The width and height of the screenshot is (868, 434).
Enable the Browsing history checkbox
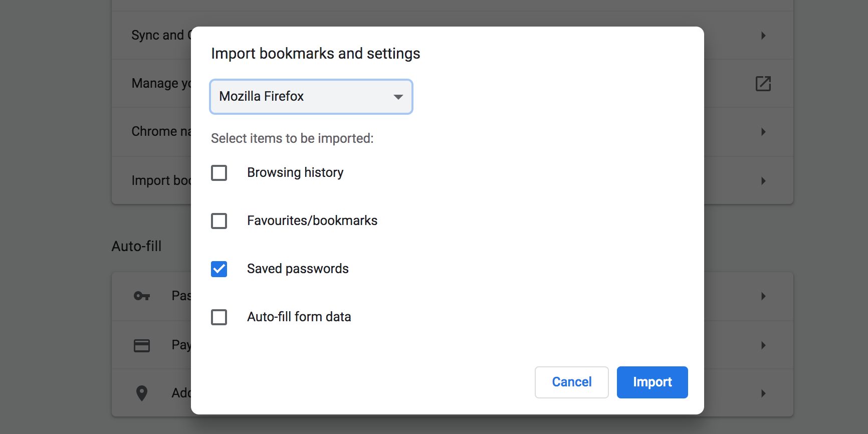219,173
